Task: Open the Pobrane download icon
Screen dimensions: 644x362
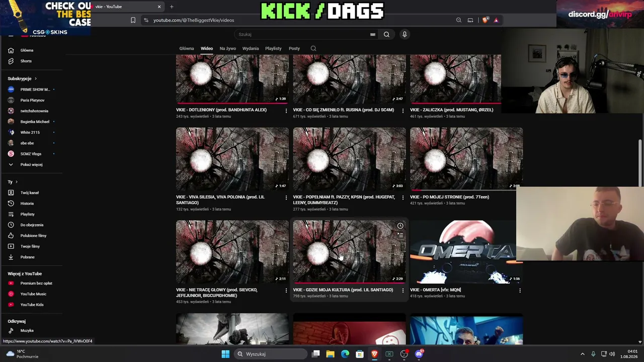Action: click(11, 257)
